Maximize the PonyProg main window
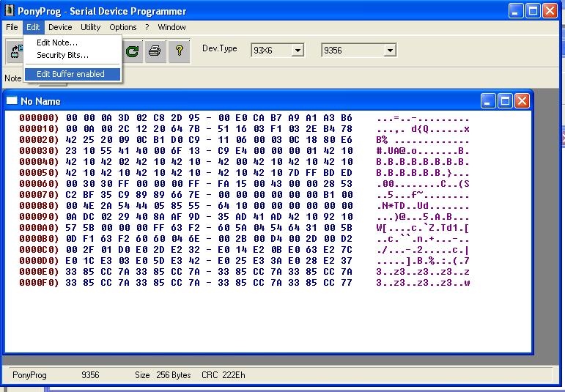 click(x=533, y=11)
